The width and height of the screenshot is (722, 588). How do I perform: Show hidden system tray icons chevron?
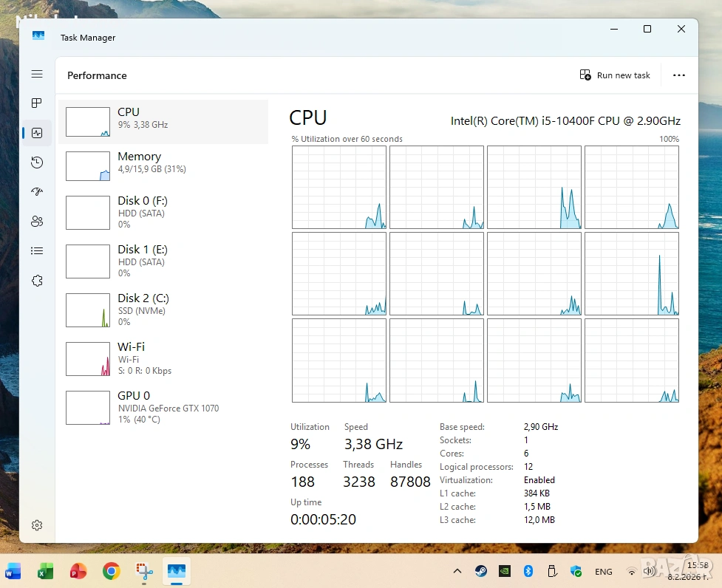pos(457,571)
